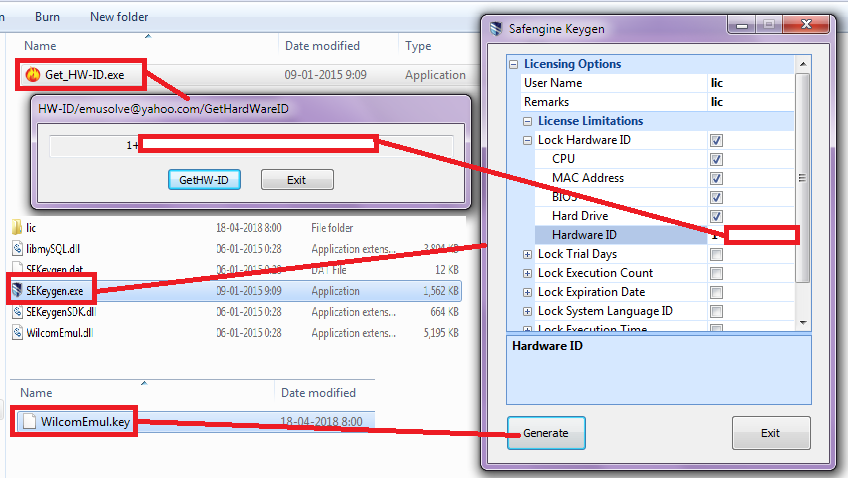Screen dimensions: 848x478
Task: Collapse the Lock Hardware ID node
Action: [527, 141]
